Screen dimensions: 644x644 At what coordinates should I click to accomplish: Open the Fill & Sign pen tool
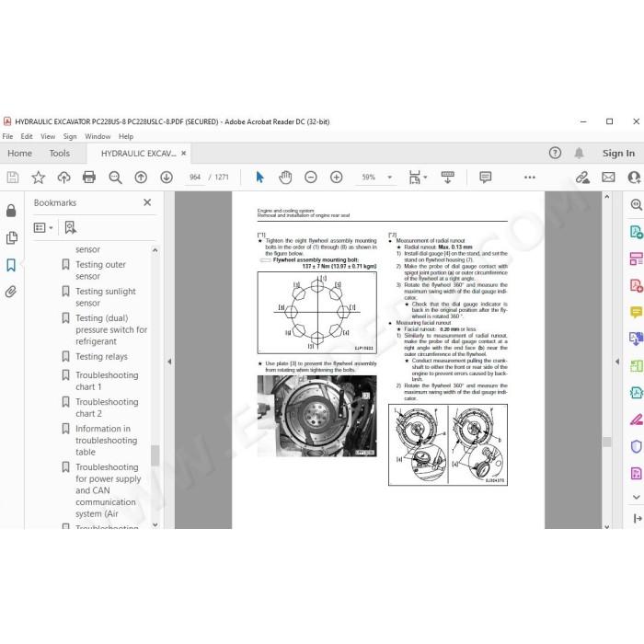click(636, 420)
